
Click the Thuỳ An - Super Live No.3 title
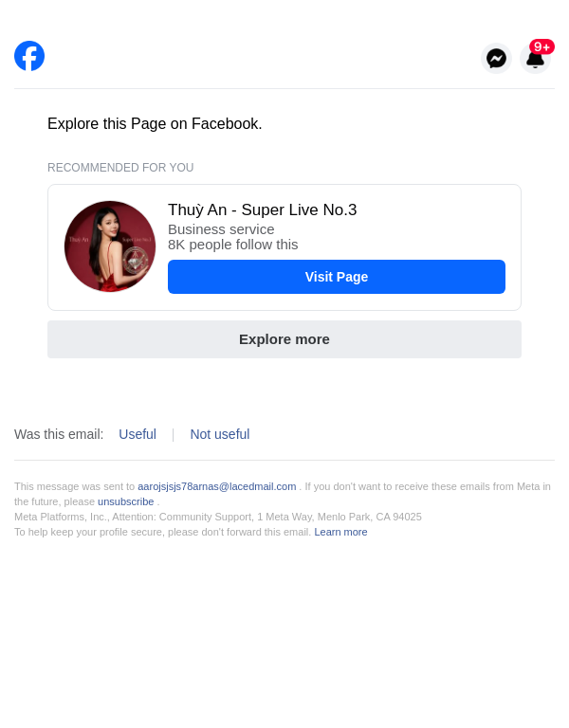(263, 210)
